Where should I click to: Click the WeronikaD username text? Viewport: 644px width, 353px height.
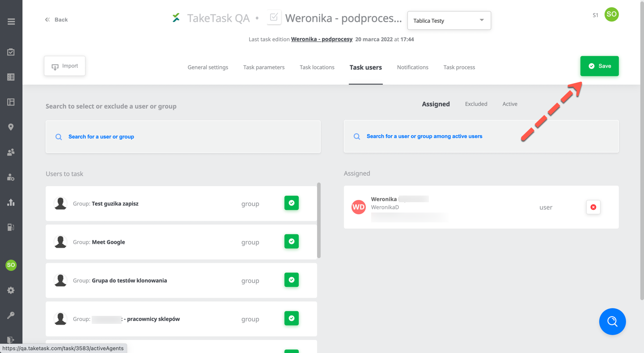(385, 207)
